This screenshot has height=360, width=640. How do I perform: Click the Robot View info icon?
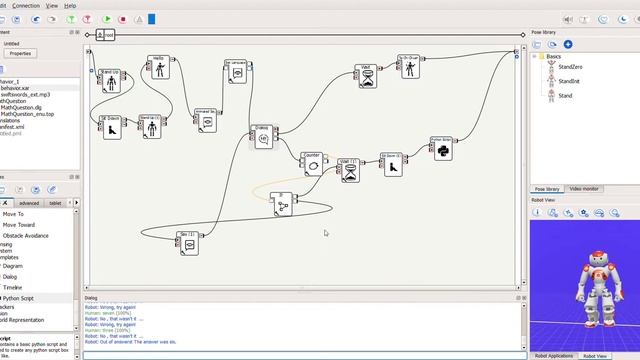[x=537, y=212]
